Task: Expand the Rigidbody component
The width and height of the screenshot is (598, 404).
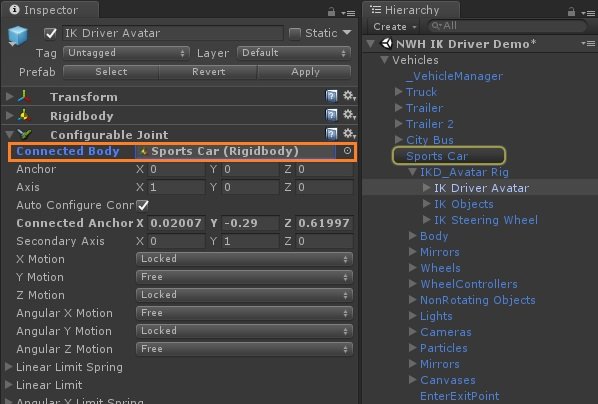Action: coord(10,115)
